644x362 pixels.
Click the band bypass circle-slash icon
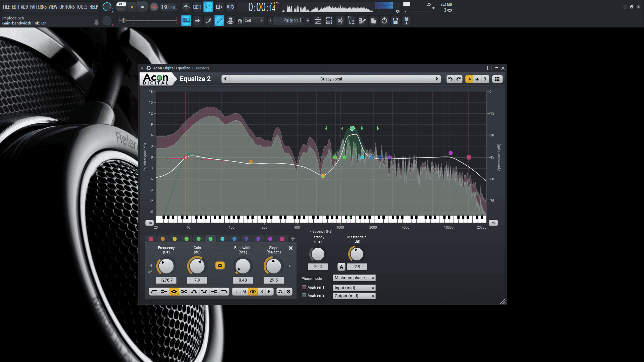(288, 292)
